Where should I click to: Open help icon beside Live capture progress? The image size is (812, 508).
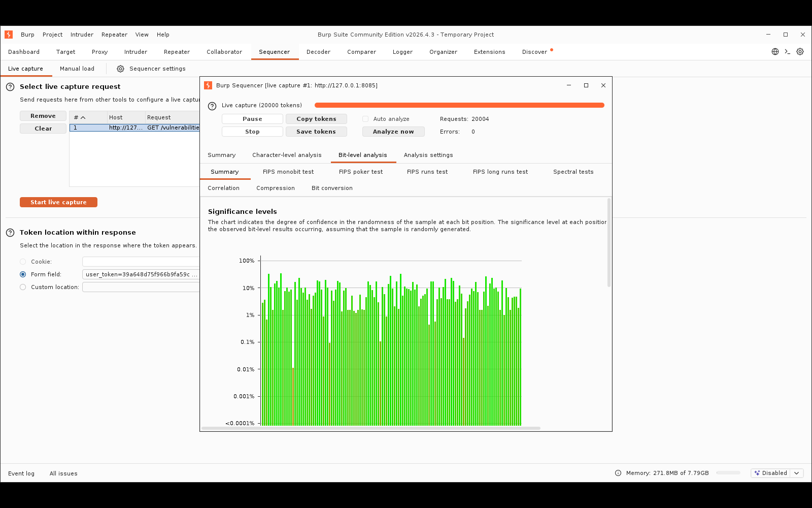212,106
